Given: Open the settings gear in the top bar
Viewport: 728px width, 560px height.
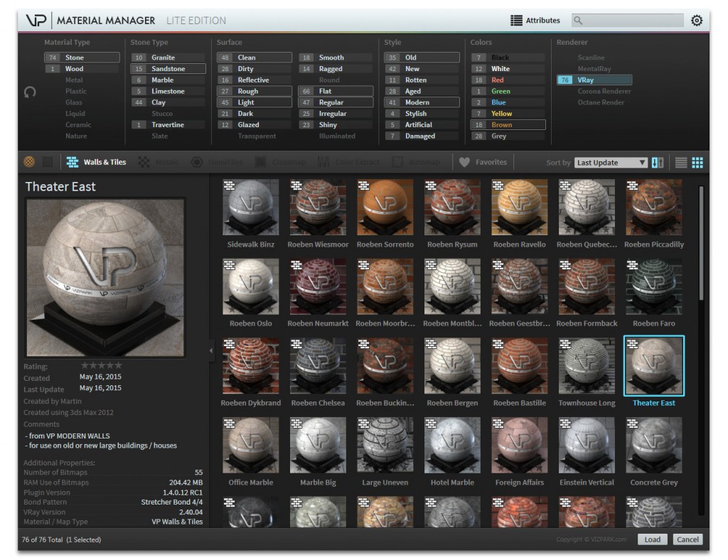Looking at the screenshot, I should pos(697,21).
